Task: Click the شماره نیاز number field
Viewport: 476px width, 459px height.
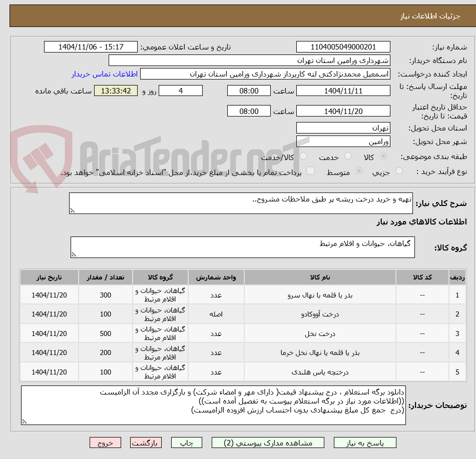Action: pos(343,46)
